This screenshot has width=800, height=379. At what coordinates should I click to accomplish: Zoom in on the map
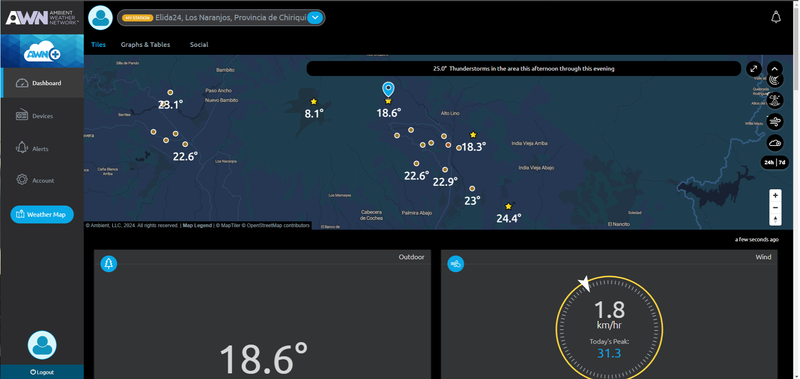tap(775, 195)
